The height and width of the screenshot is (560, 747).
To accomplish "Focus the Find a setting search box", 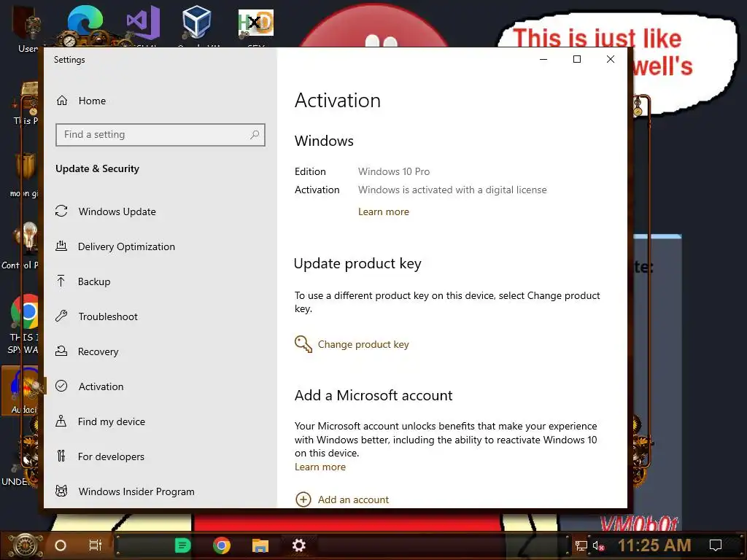I will click(x=160, y=135).
